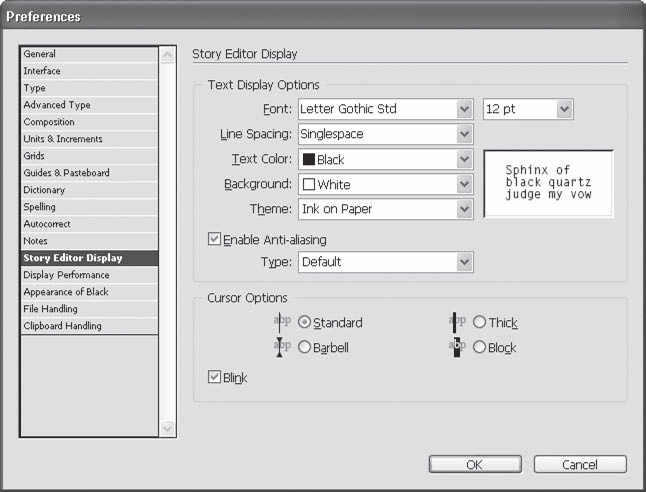Switch to the Display Performance category
Image resolution: width=646 pixels, height=492 pixels.
pos(67,275)
